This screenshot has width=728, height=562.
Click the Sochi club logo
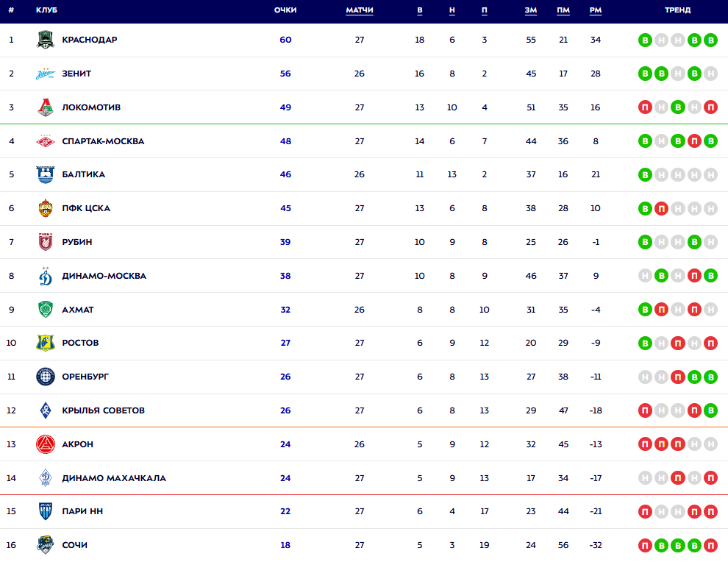coord(46,545)
